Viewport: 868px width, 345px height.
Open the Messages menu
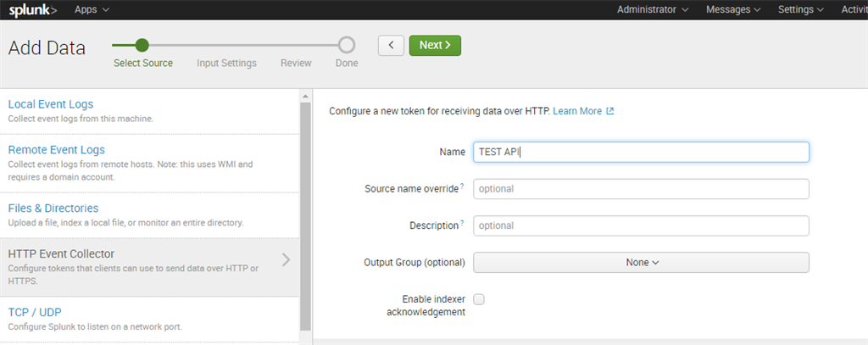733,10
